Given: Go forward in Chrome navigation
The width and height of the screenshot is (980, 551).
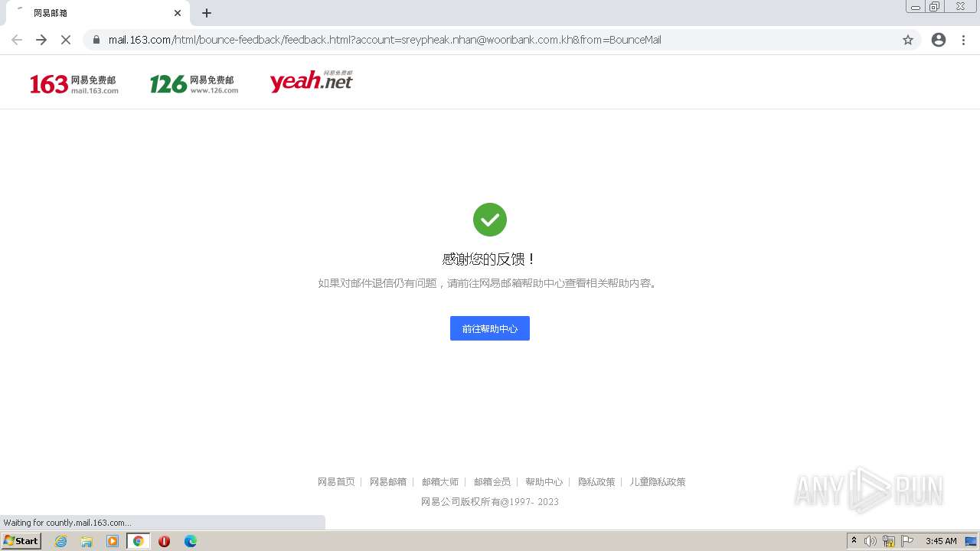Looking at the screenshot, I should [41, 40].
